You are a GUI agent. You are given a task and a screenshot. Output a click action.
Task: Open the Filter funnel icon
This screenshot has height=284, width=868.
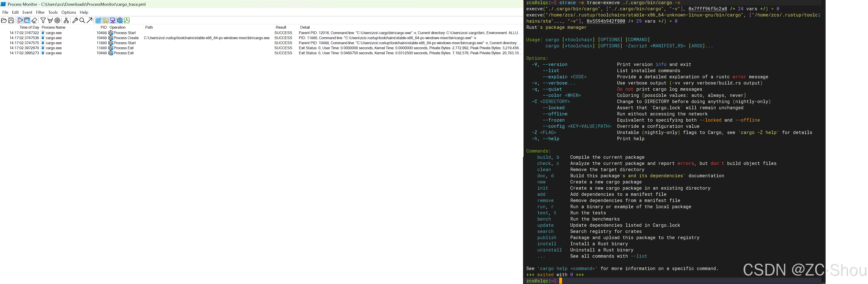(43, 21)
